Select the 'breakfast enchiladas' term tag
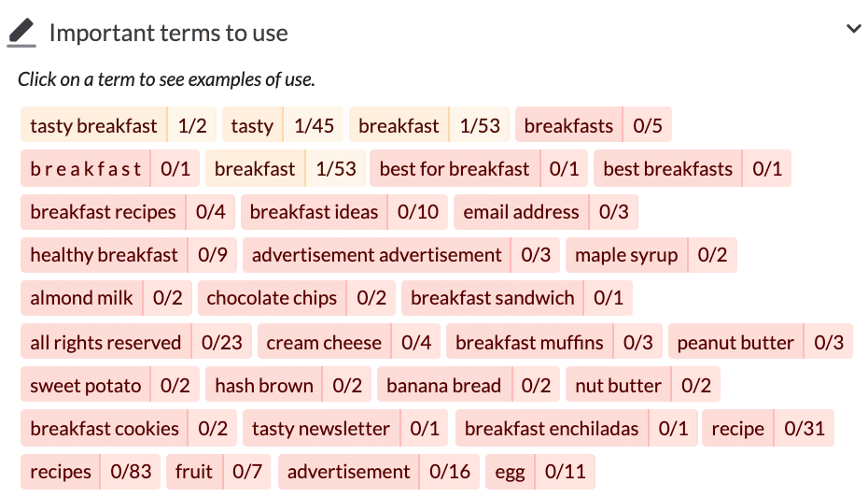The image size is (868, 497). pyautogui.click(x=552, y=429)
